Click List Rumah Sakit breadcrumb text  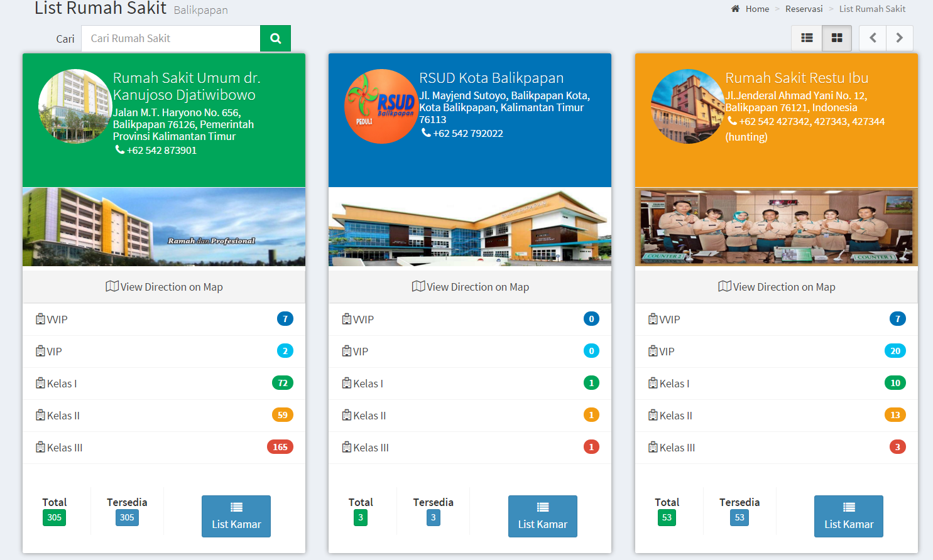(872, 9)
